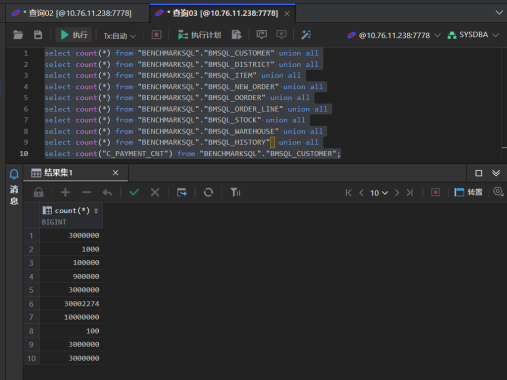Click the cell with value 100000

pos(71,263)
